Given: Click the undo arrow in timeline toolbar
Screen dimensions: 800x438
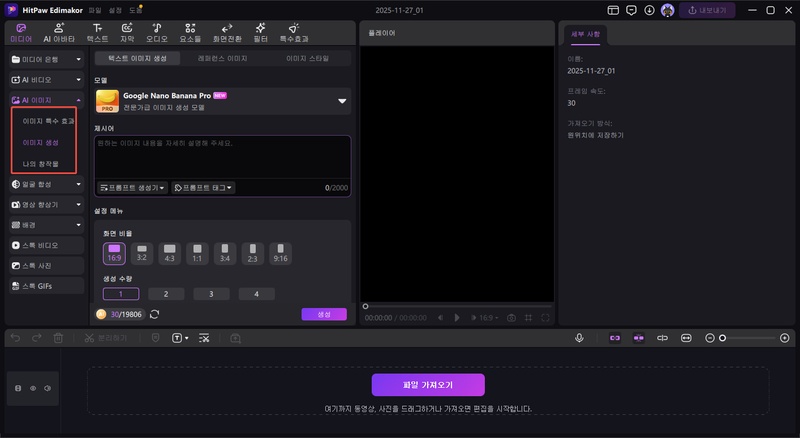Looking at the screenshot, I should click(x=15, y=338).
